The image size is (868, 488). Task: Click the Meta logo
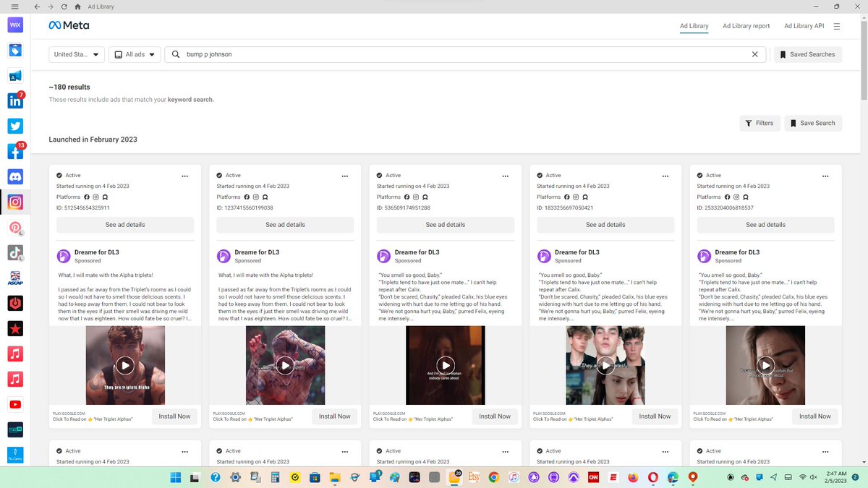pyautogui.click(x=69, y=25)
